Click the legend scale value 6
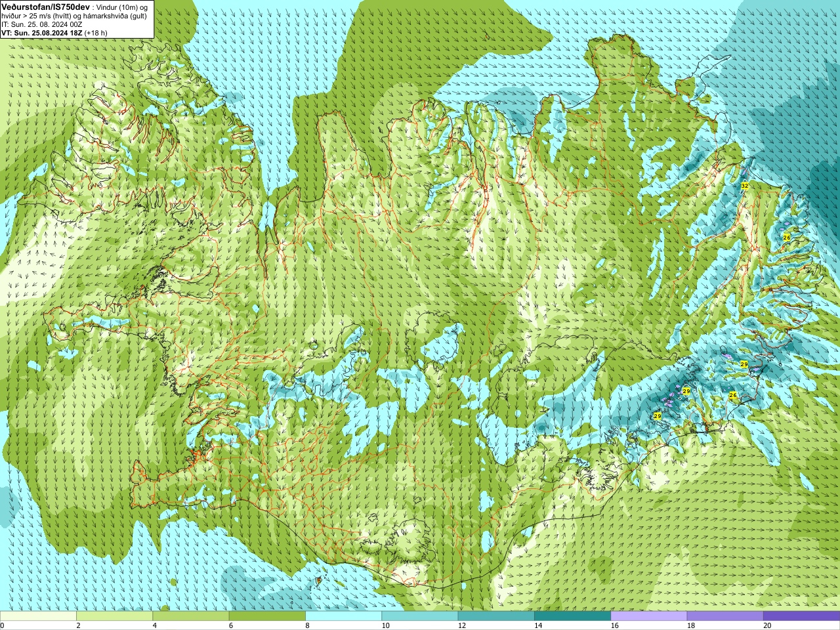Screen dimensions: 840x630 (x=231, y=625)
